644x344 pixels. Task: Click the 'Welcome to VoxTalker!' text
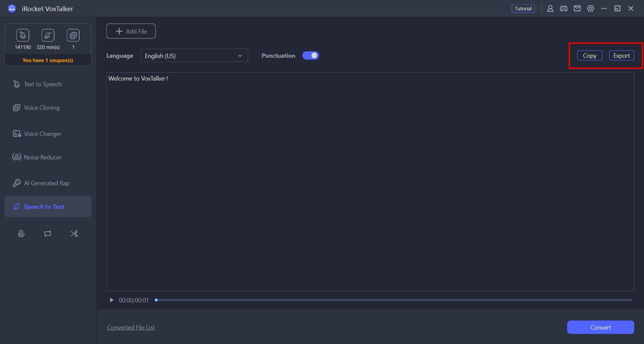[138, 79]
